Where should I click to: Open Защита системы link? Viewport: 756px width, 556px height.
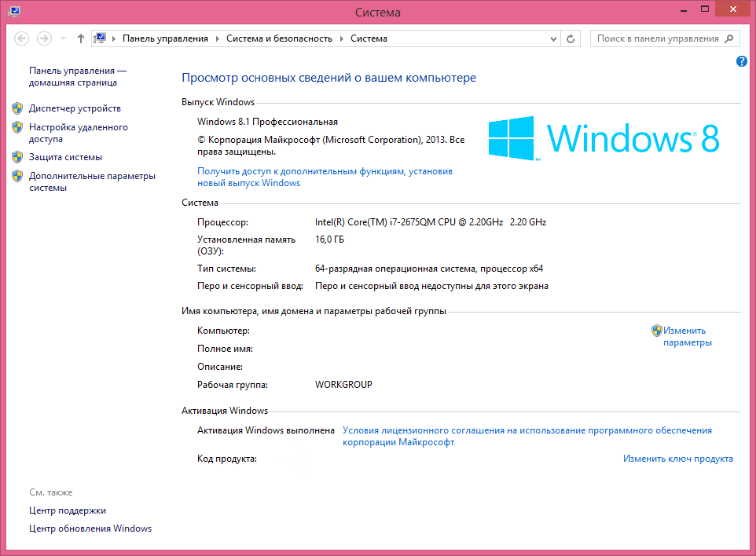pyautogui.click(x=65, y=157)
